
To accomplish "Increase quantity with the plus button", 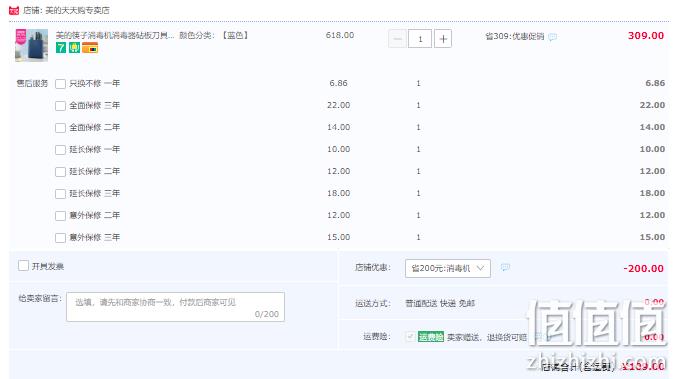I will coord(443,39).
